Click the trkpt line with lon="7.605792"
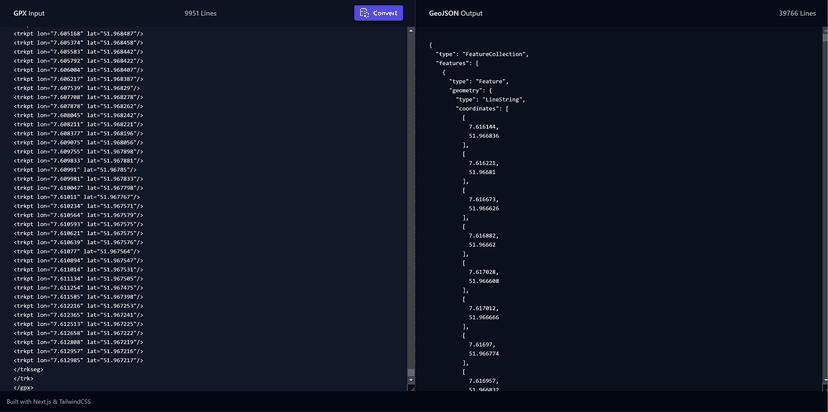The image size is (828, 412). coord(78,61)
